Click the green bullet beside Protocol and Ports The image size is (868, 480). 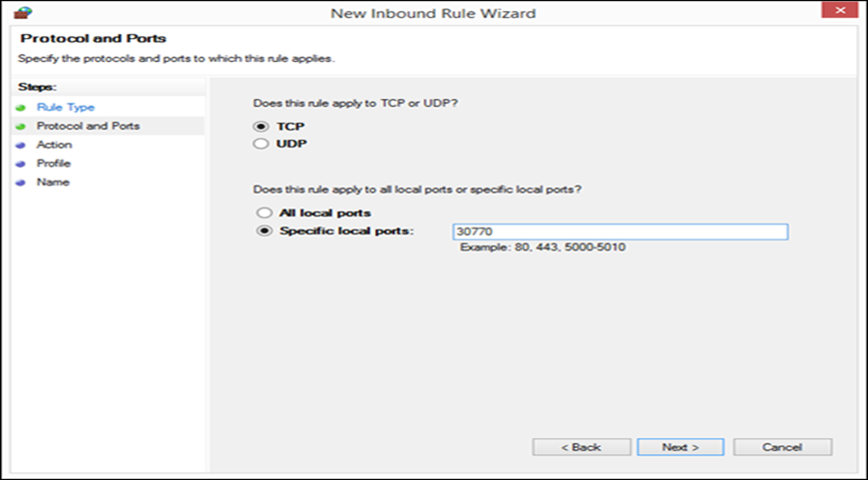pos(21,127)
